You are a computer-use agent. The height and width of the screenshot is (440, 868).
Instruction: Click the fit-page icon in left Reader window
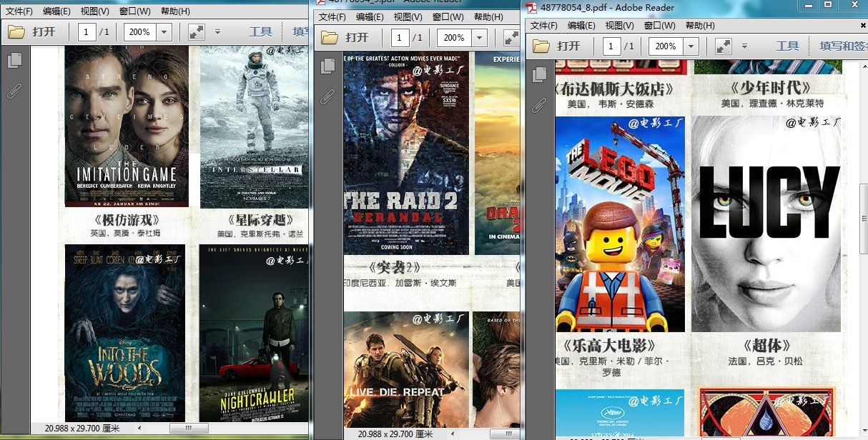click(x=197, y=32)
